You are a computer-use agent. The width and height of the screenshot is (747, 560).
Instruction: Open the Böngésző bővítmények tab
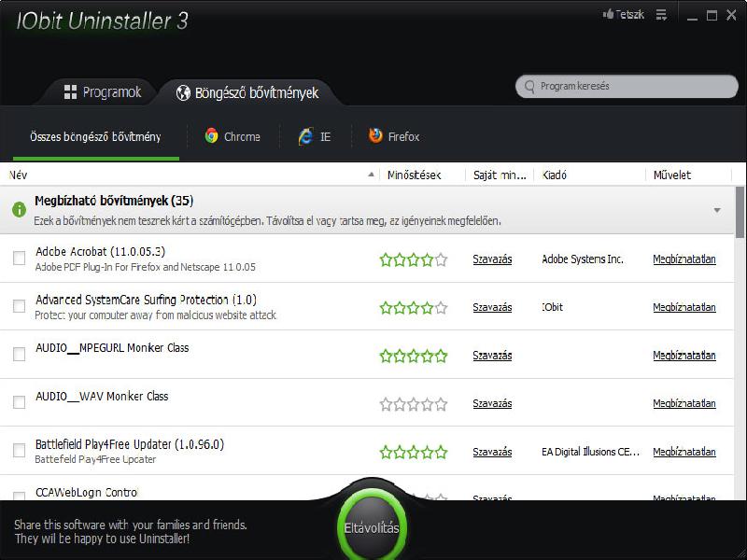click(x=247, y=92)
